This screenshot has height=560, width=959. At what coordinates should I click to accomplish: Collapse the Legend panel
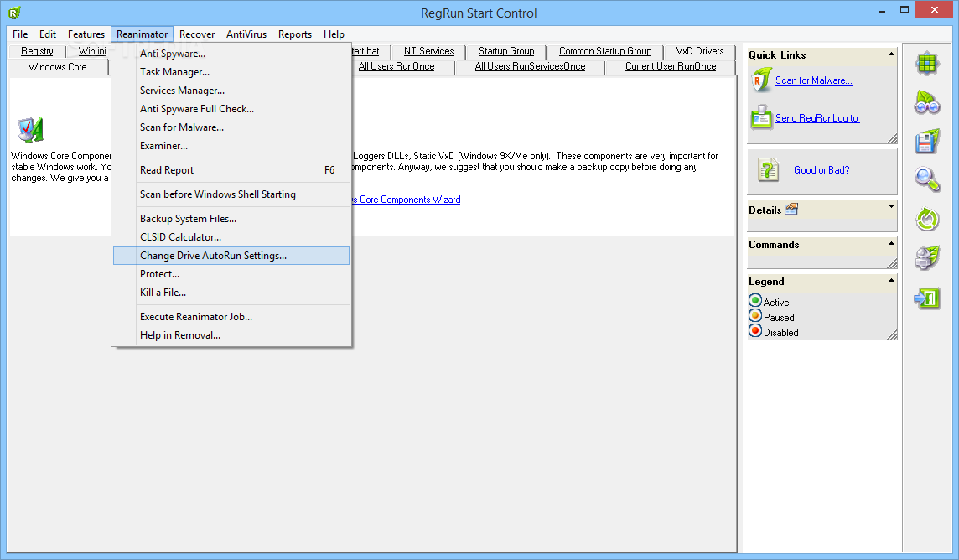click(x=891, y=280)
